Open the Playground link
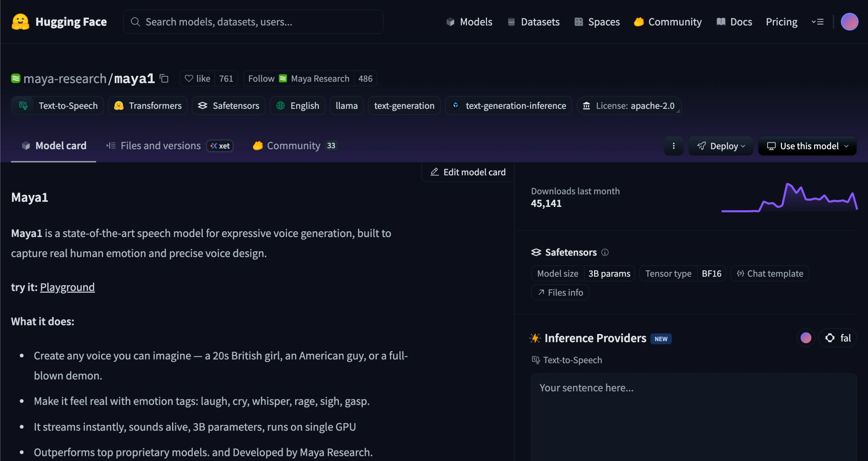This screenshot has width=868, height=461. point(67,287)
